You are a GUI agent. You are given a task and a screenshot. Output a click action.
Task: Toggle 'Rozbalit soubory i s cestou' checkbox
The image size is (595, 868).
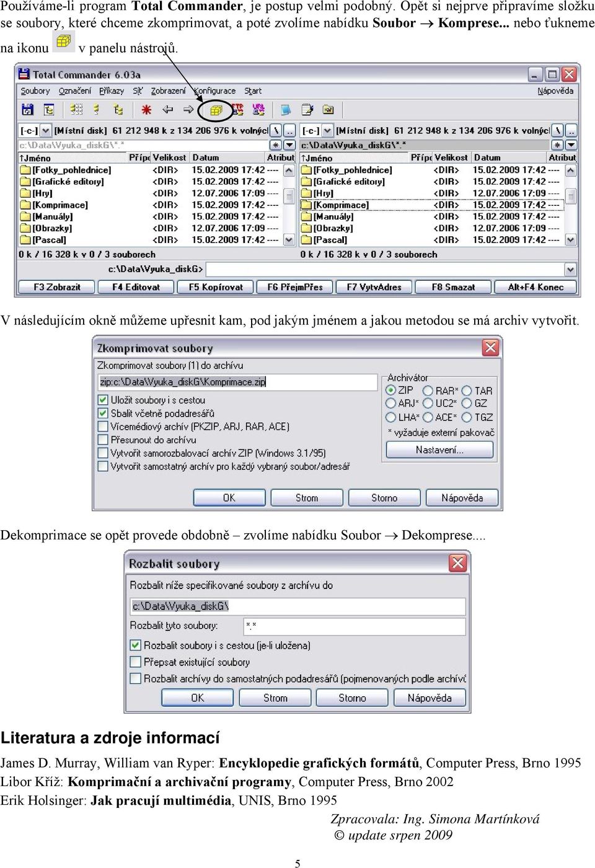(135, 645)
